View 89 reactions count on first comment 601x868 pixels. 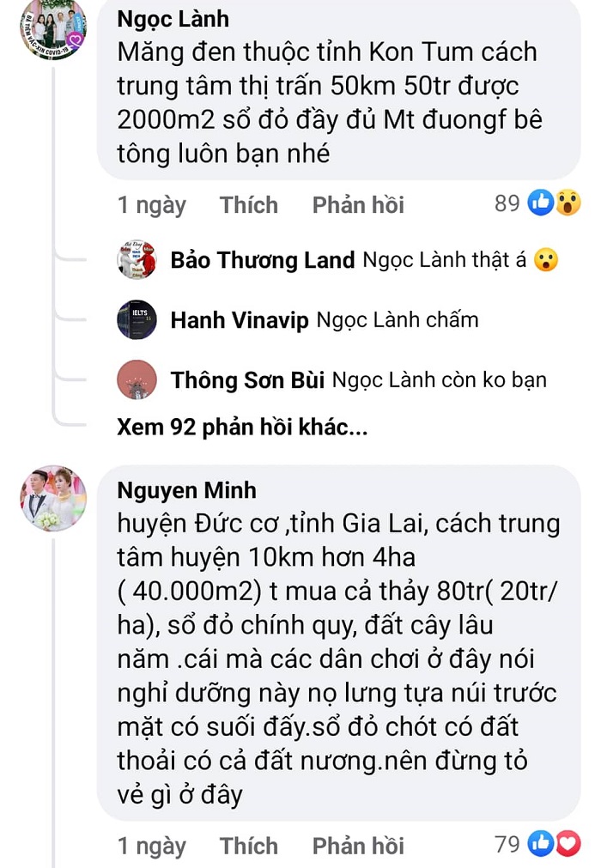[507, 203]
